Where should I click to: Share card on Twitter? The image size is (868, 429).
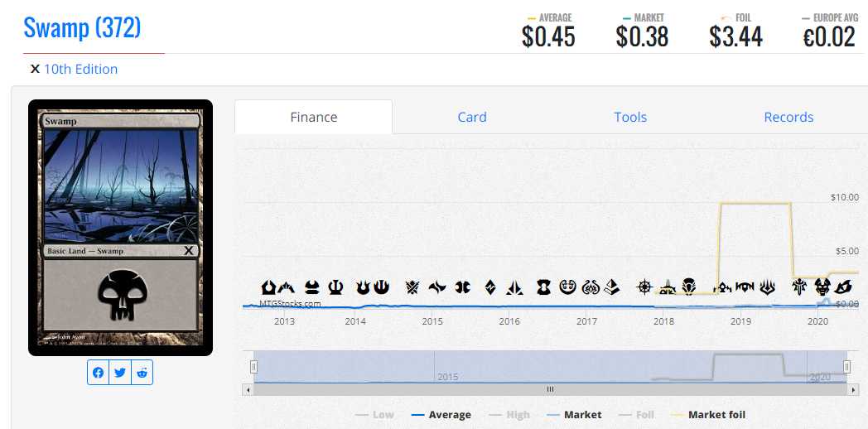(120, 373)
